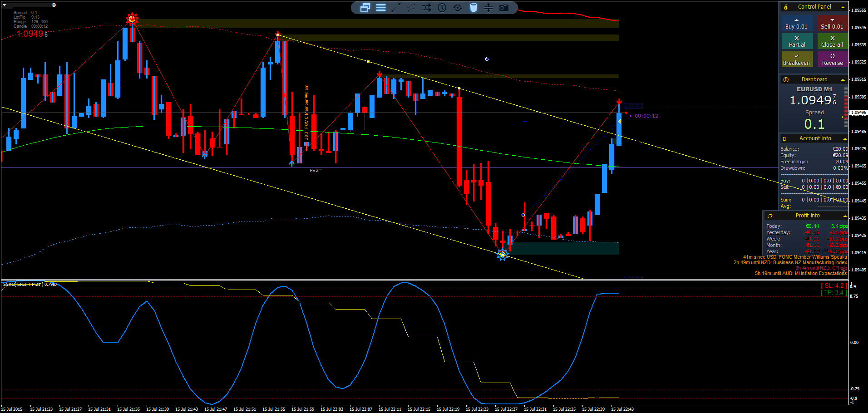868x413 pixels.
Task: Click the Free margin row
Action: coord(814,162)
